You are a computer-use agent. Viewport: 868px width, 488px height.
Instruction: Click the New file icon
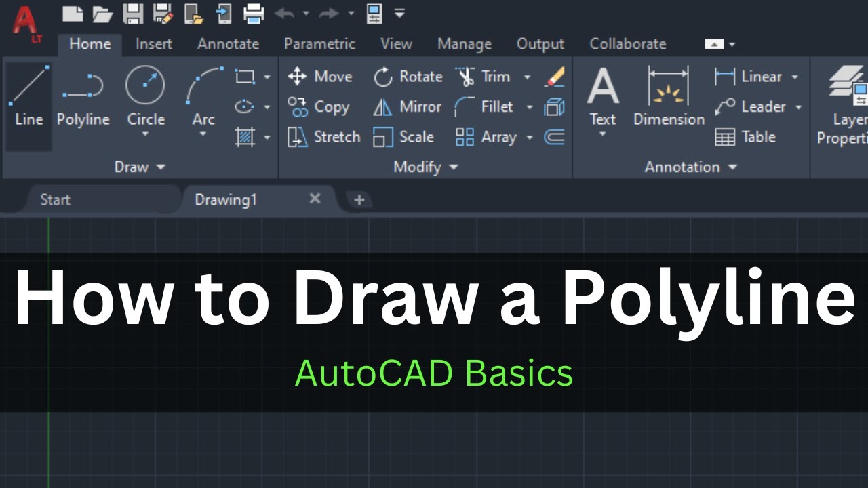71,12
